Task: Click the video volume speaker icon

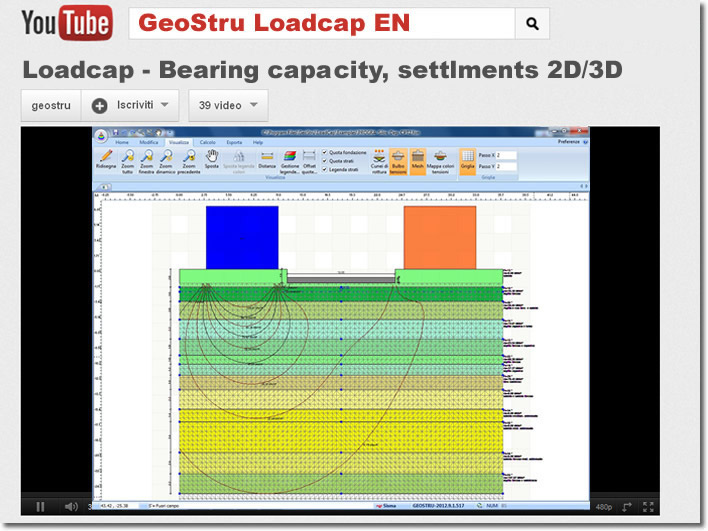Action: tap(71, 507)
